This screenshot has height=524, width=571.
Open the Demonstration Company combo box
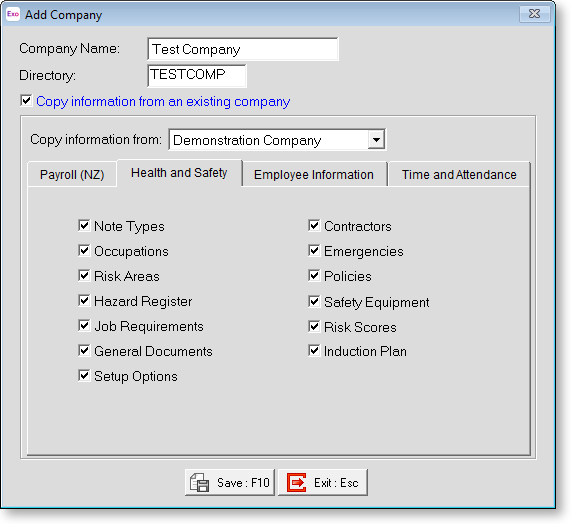277,140
